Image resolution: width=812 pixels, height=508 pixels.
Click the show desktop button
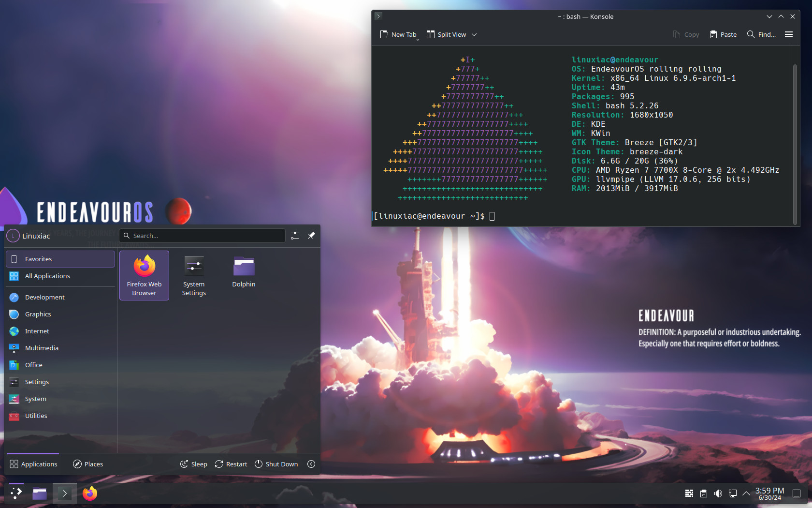point(797,493)
